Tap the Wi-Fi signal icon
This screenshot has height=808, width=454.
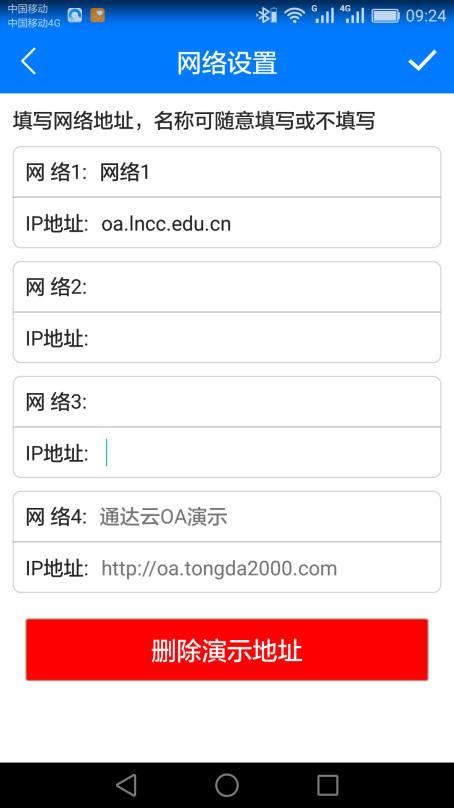click(294, 15)
